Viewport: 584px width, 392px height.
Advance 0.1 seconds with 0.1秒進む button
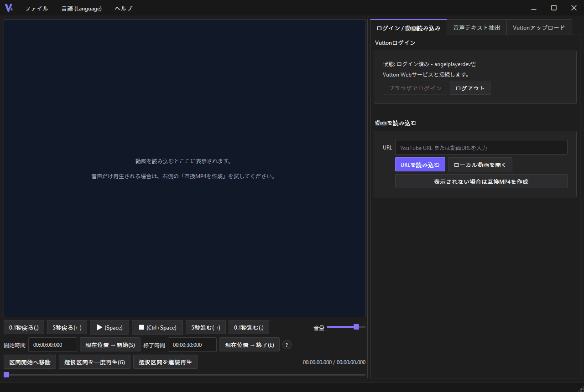[x=249, y=327]
